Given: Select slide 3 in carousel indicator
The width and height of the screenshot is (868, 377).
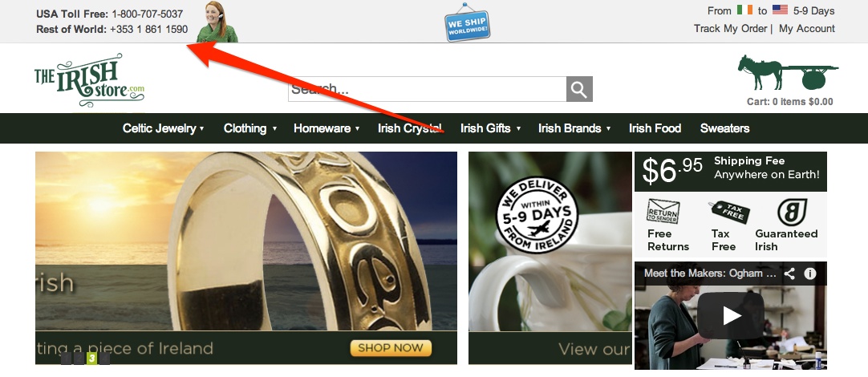Looking at the screenshot, I should coord(92,359).
